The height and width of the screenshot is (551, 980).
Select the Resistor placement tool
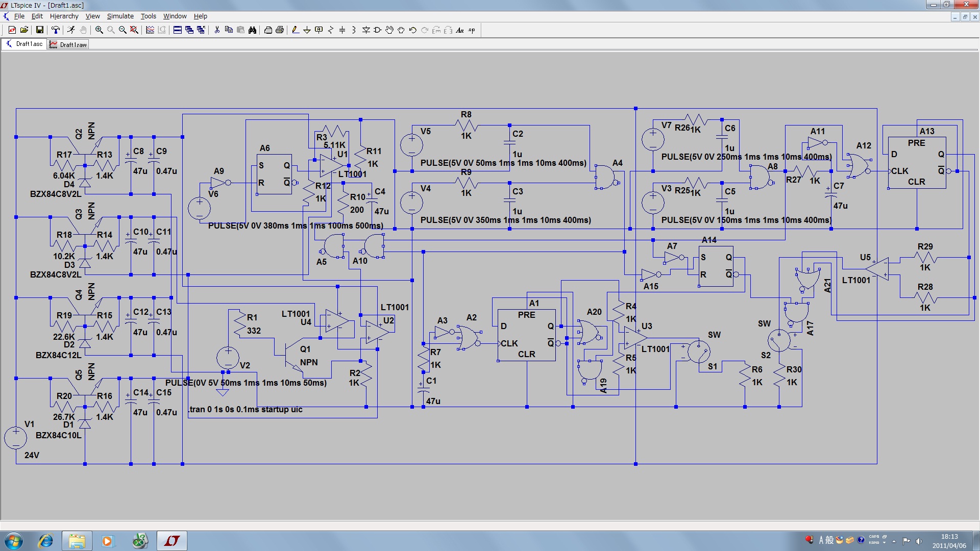[x=330, y=30]
